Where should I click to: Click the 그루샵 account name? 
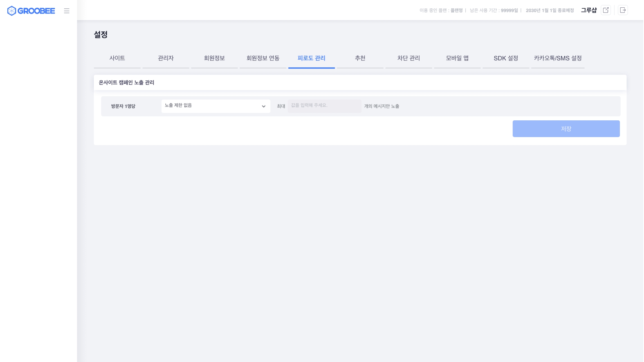pyautogui.click(x=589, y=10)
